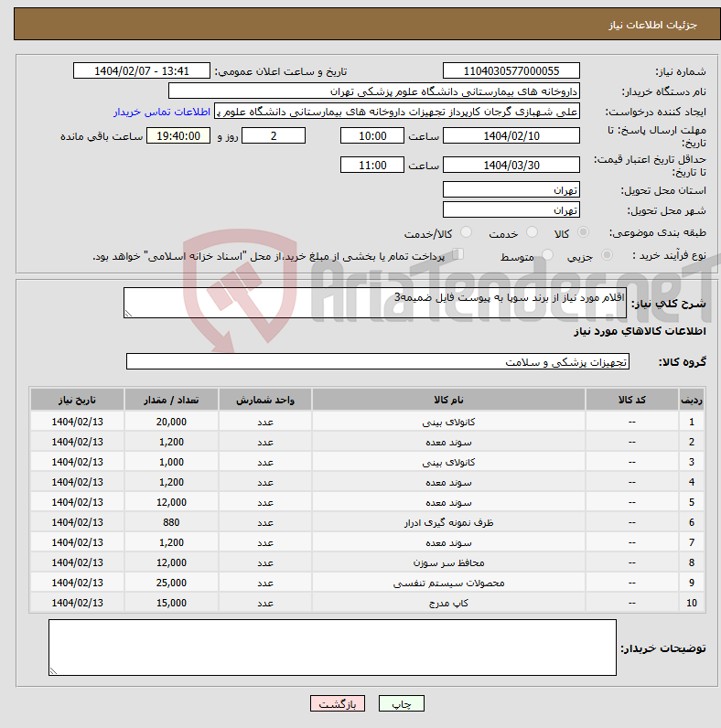Click سوند معده in row 4
The image size is (721, 728).
tap(448, 482)
